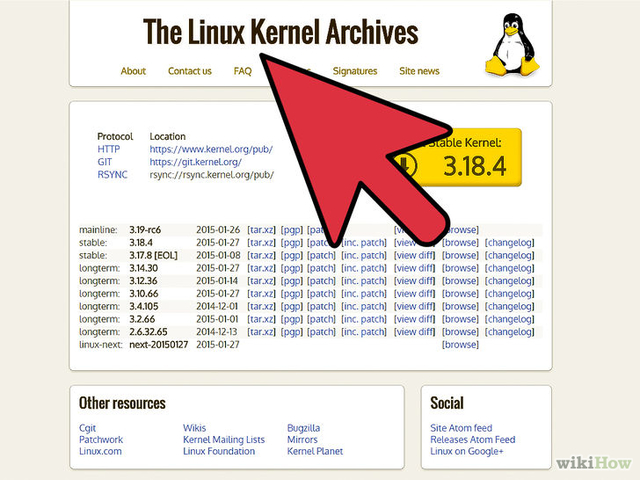Open changelog for longterm 2.6.32.65

click(509, 332)
